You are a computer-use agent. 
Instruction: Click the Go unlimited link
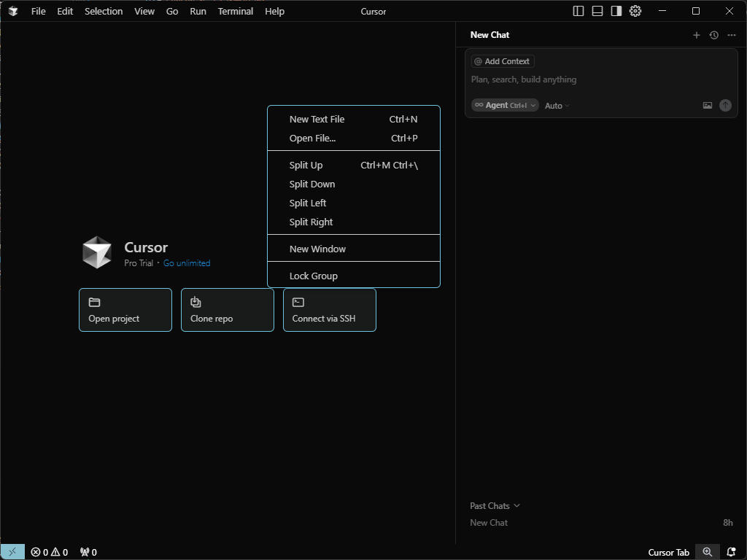click(x=187, y=263)
